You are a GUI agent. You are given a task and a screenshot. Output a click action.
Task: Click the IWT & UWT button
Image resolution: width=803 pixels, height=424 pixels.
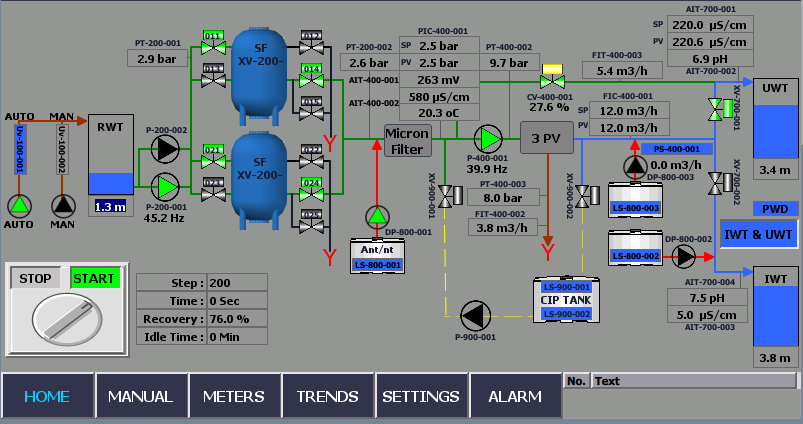(758, 235)
